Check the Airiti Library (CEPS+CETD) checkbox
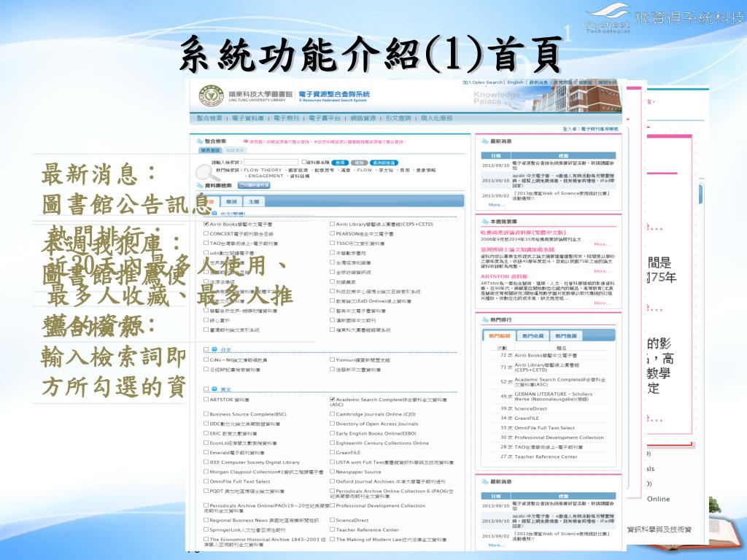Screen dimensions: 747x560 332,224
